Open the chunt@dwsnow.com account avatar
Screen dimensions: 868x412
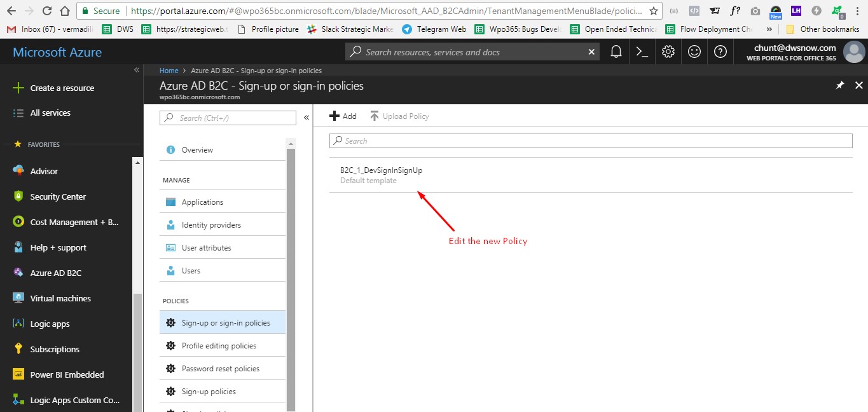[853, 52]
